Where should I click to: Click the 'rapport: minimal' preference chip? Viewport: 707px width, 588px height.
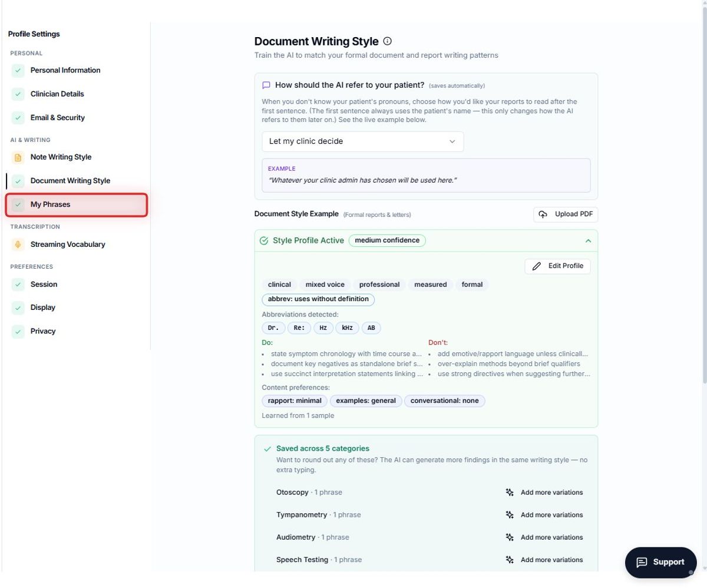pyautogui.click(x=295, y=401)
